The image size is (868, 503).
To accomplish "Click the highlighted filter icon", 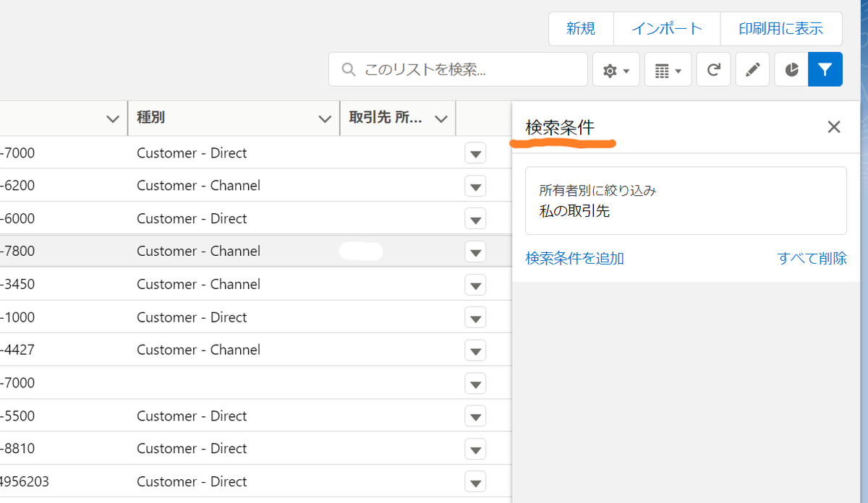I will tap(825, 69).
